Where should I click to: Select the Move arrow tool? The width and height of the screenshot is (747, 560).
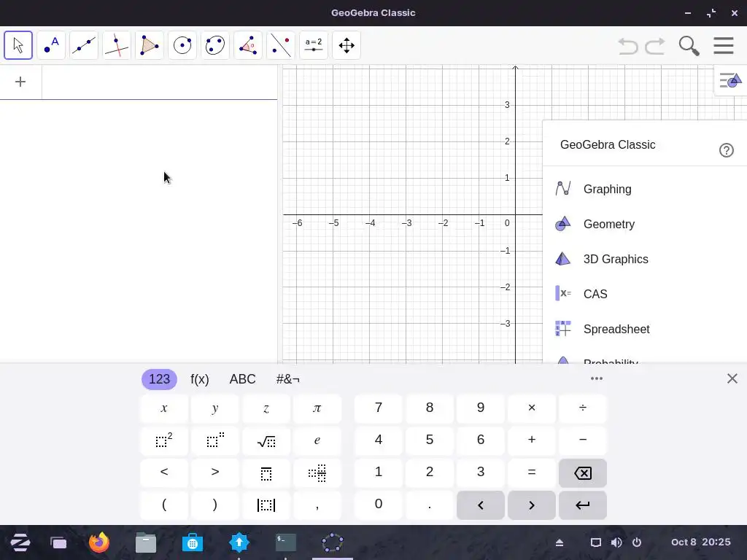(18, 45)
